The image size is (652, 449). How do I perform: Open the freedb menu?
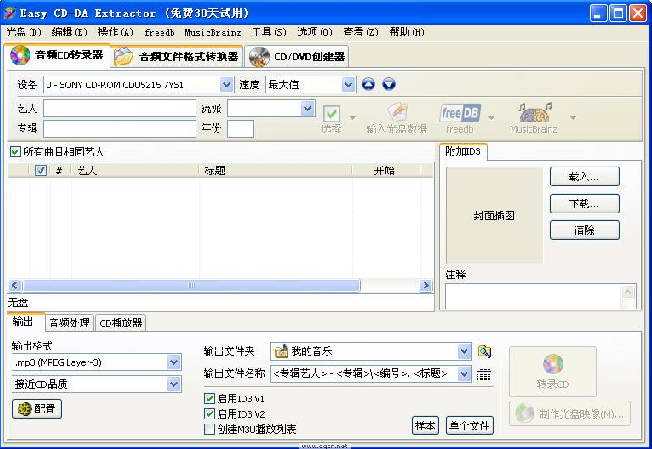[159, 32]
